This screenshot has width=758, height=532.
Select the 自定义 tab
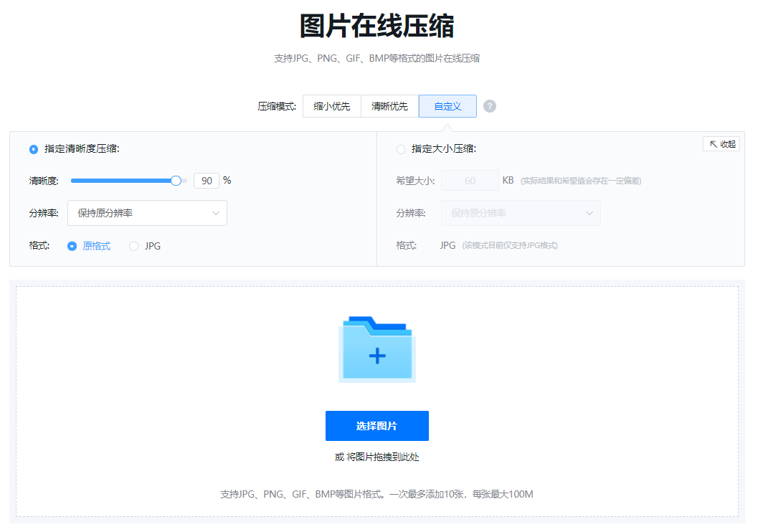click(x=447, y=105)
